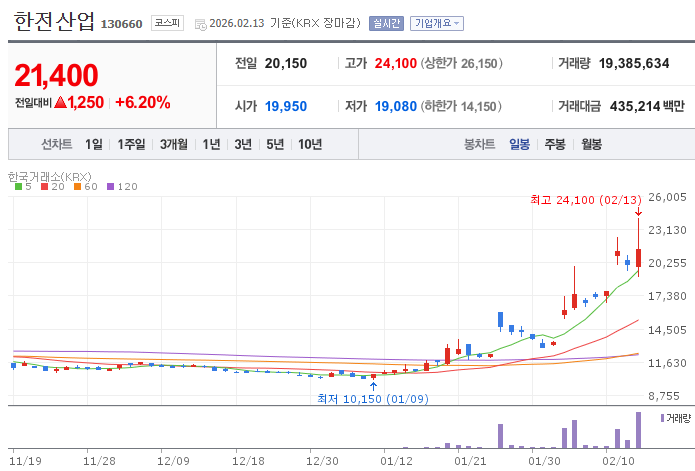Click the high price 24,100
Viewport: 695px width, 471px height.
tap(396, 63)
